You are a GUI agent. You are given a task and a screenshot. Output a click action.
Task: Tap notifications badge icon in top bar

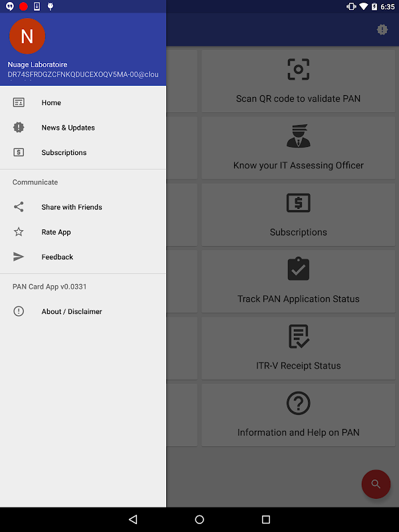[x=382, y=29]
